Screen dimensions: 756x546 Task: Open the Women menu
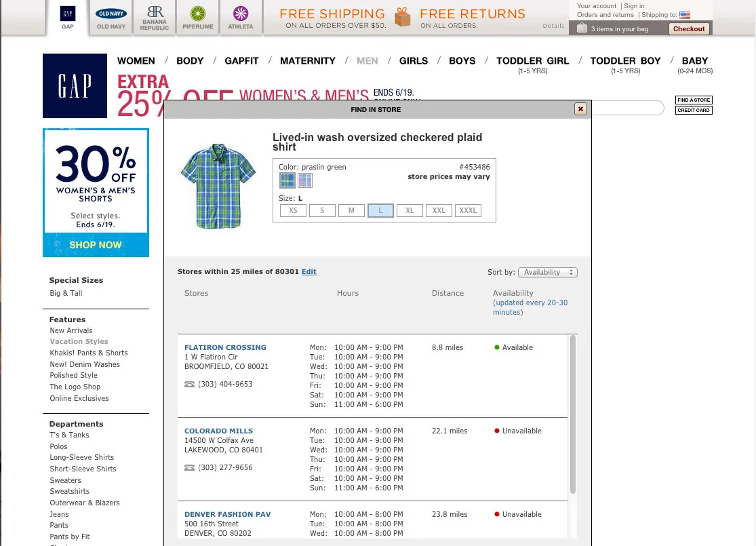tap(136, 61)
